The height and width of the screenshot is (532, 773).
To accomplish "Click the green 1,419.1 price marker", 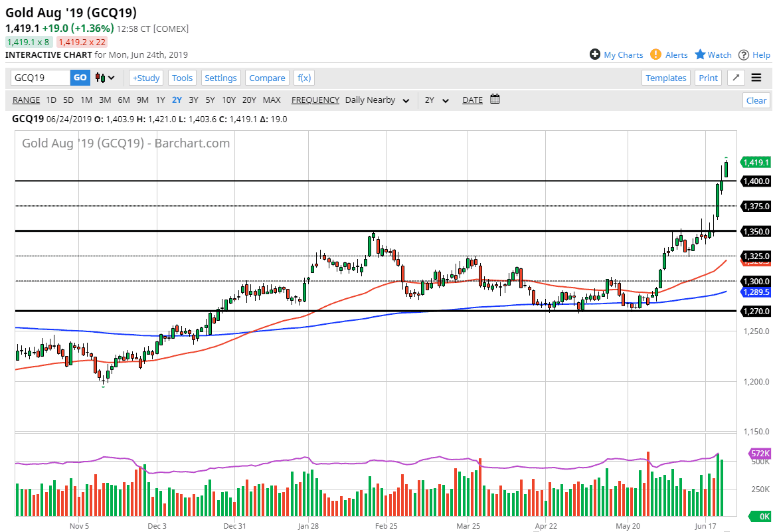I will (x=756, y=162).
